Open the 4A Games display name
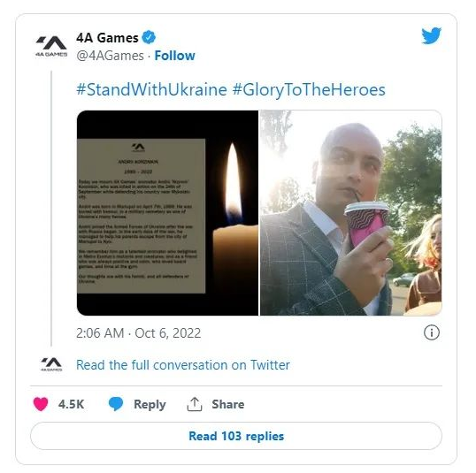Viewport: 476px width, 473px height. click(x=107, y=38)
